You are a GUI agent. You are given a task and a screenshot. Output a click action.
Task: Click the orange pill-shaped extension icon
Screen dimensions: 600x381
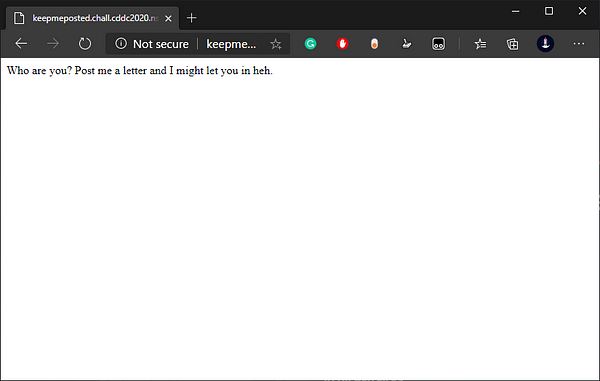tap(374, 44)
